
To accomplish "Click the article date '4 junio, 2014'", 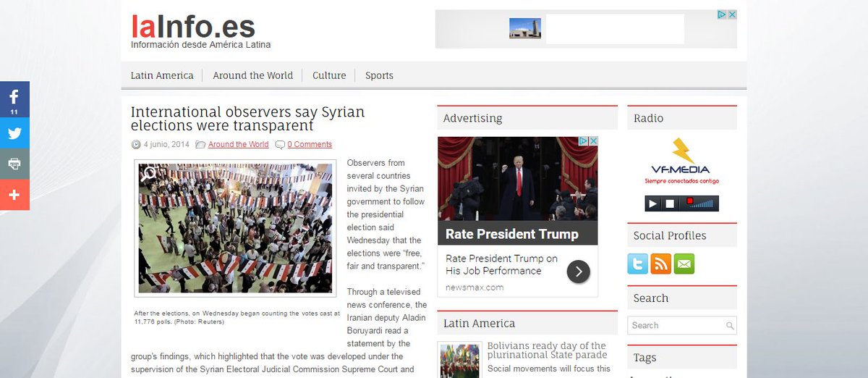I will click(166, 144).
